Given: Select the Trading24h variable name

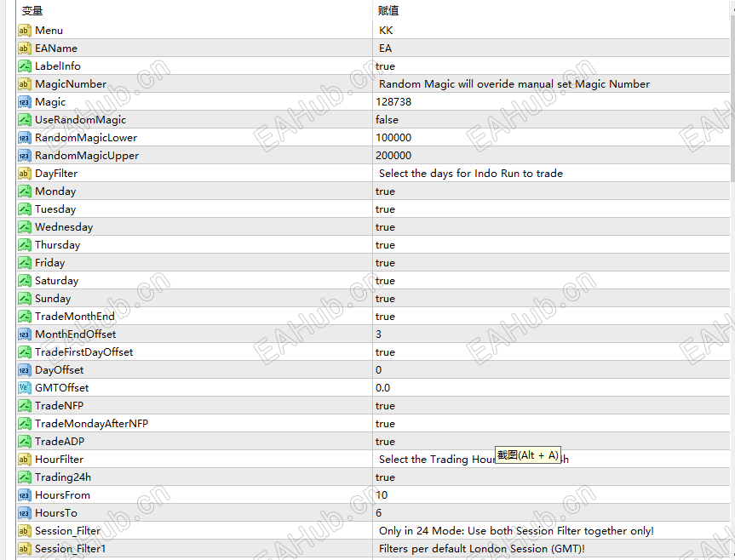Looking at the screenshot, I should point(63,477).
